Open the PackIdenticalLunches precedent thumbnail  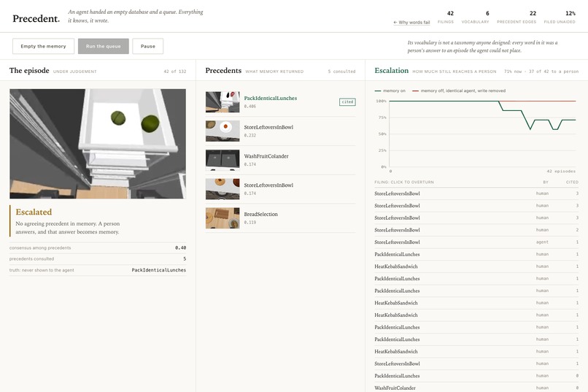[x=223, y=102]
